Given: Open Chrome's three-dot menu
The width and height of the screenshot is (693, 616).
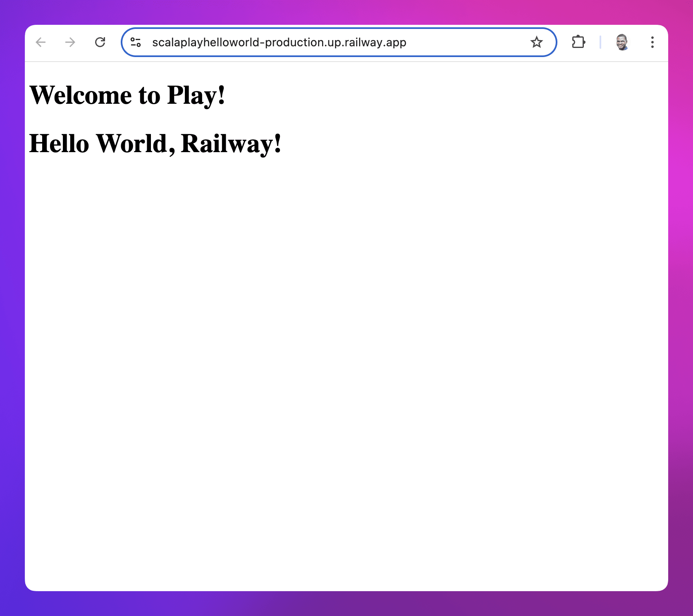Looking at the screenshot, I should click(652, 42).
